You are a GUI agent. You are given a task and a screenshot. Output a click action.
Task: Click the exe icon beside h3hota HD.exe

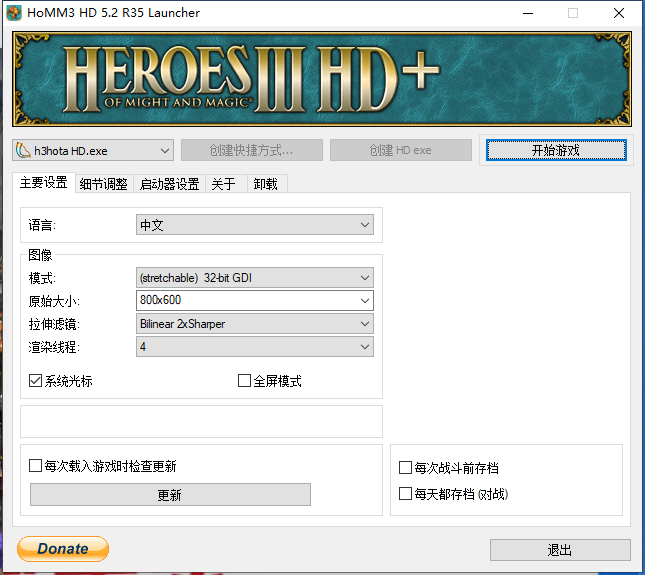(23, 151)
